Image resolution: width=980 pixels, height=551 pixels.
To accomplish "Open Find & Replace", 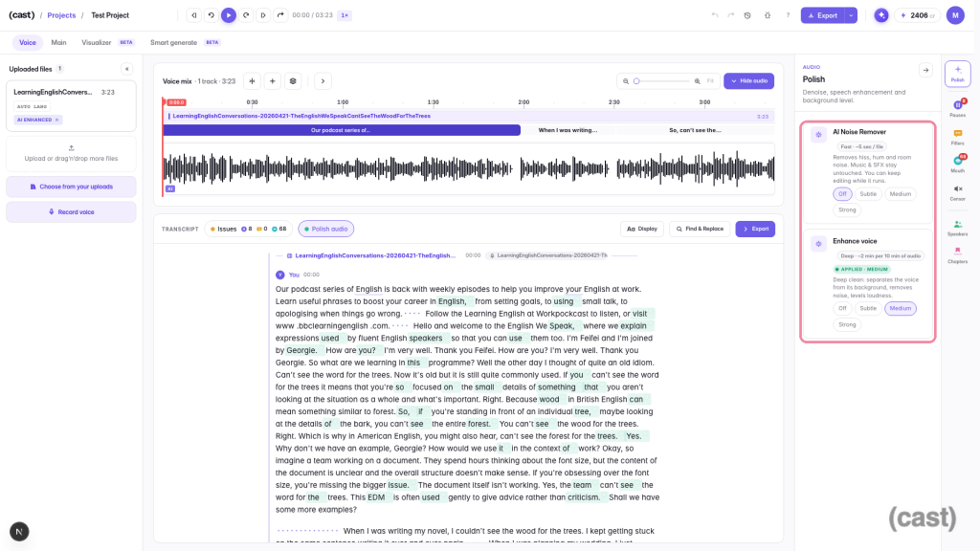I will tap(700, 229).
